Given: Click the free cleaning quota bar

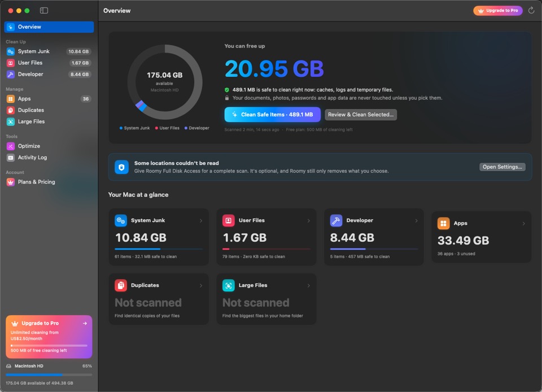Looking at the screenshot, I should coord(49,345).
